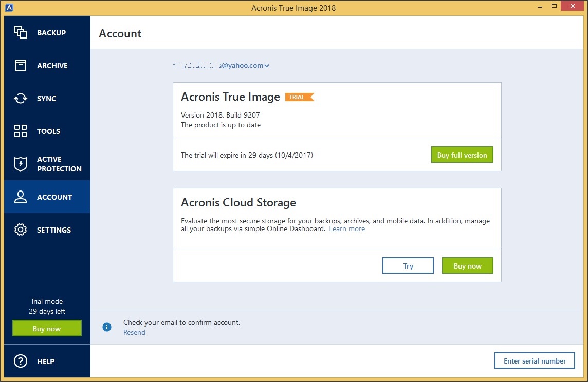Try Acronis Cloud Storage

[408, 265]
